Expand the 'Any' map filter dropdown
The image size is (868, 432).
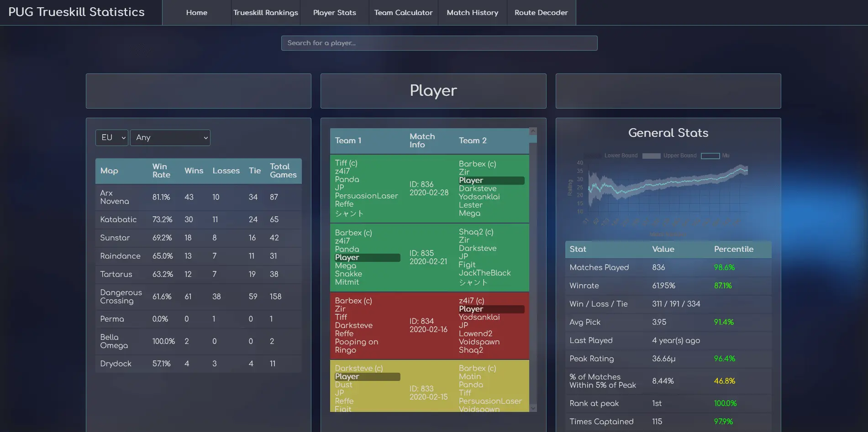170,137
